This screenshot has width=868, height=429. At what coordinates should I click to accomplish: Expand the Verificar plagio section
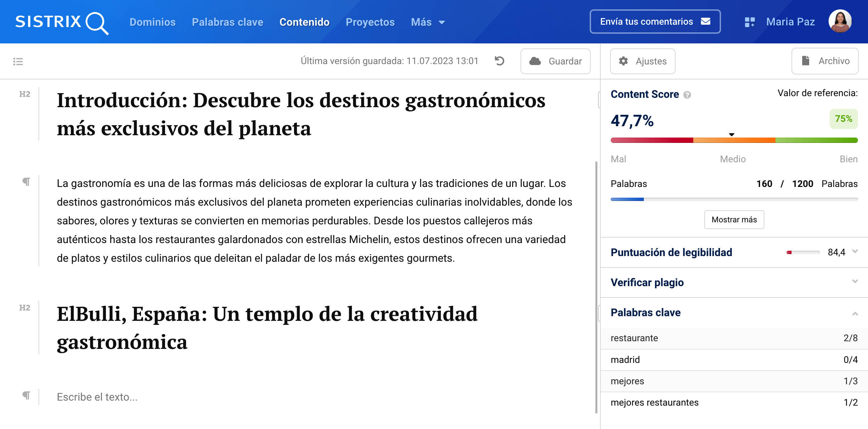[x=855, y=281]
